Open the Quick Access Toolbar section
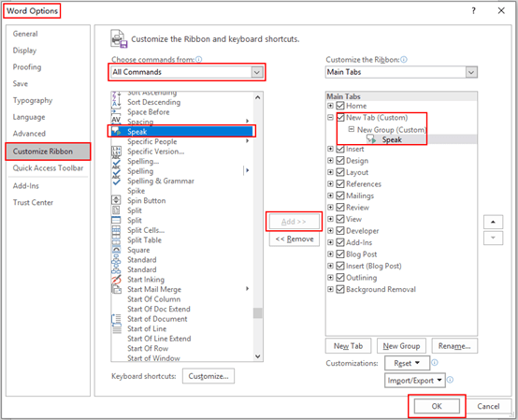The image size is (518, 420). pyautogui.click(x=48, y=167)
